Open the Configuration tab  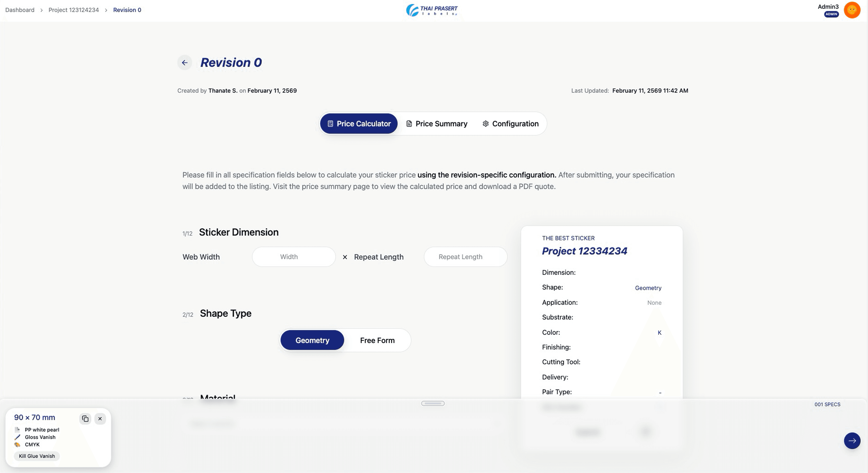510,124
